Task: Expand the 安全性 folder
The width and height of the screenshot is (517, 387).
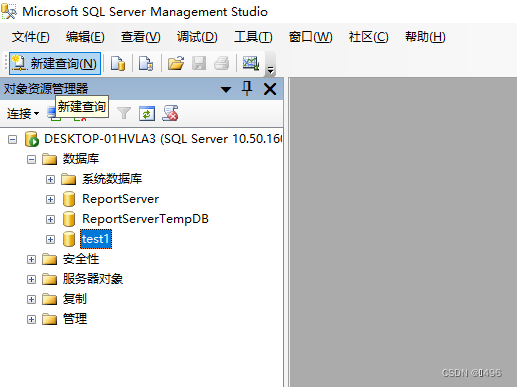Action: click(31, 259)
